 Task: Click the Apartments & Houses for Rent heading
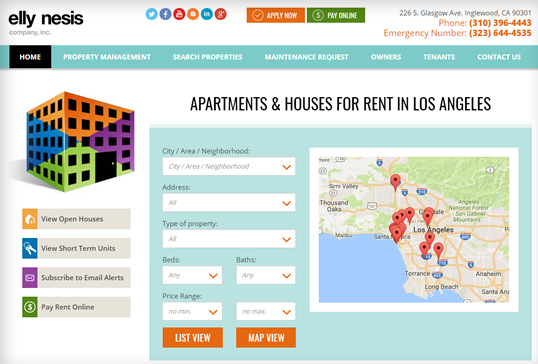(340, 104)
